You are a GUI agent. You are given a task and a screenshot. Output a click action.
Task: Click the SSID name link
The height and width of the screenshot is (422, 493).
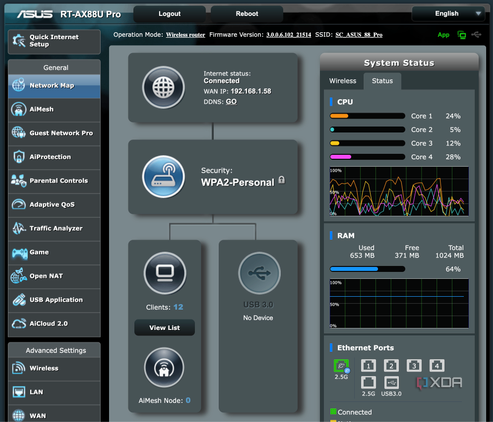(359, 35)
